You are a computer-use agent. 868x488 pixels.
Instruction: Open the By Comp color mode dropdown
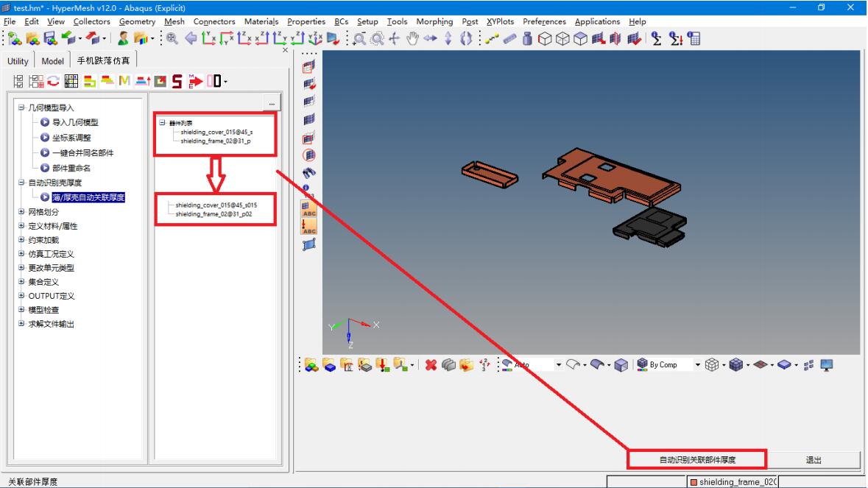[x=697, y=364]
